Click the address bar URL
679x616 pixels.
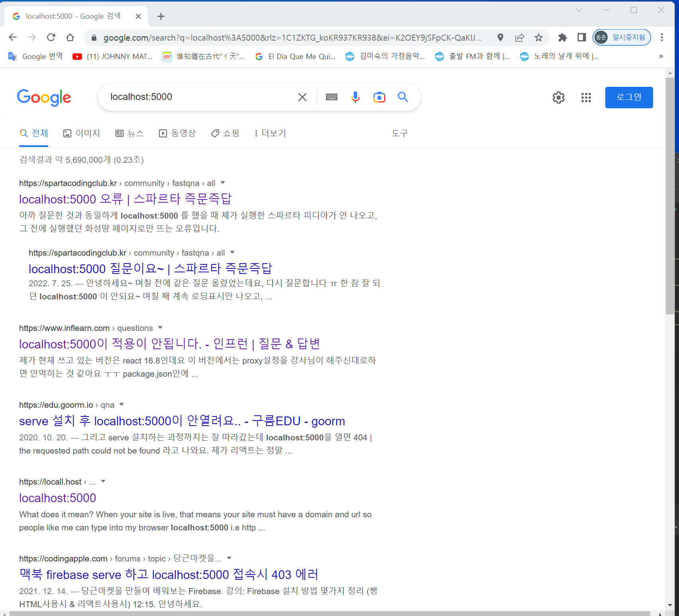coord(292,38)
